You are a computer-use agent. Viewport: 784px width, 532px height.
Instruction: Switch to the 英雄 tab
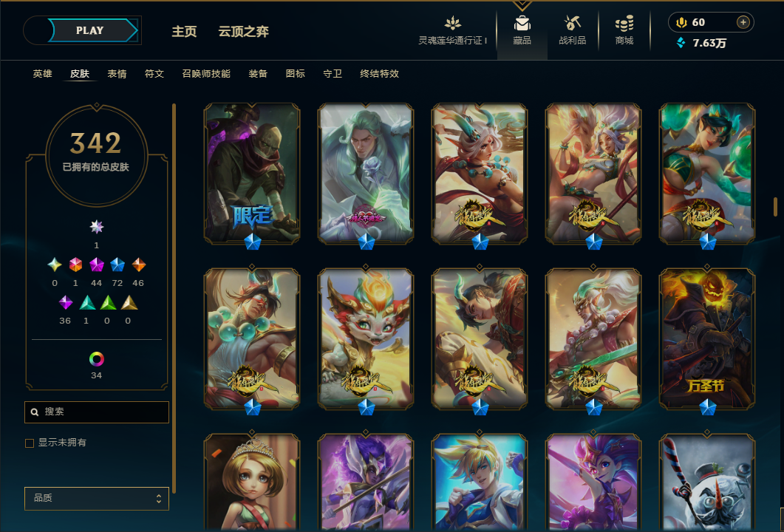[43, 74]
